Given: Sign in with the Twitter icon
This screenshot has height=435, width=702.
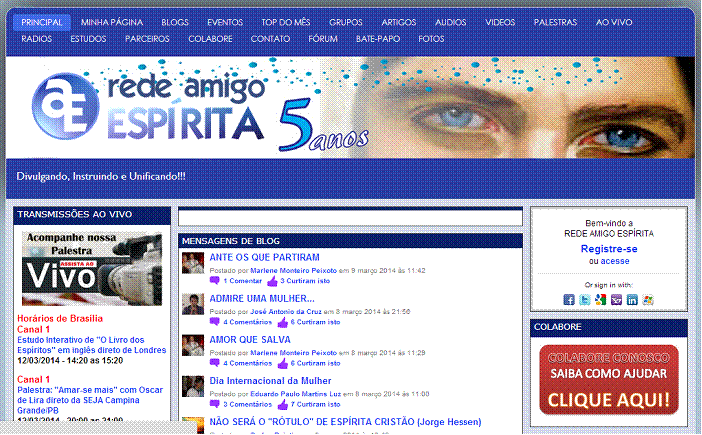Looking at the screenshot, I should (x=585, y=299).
